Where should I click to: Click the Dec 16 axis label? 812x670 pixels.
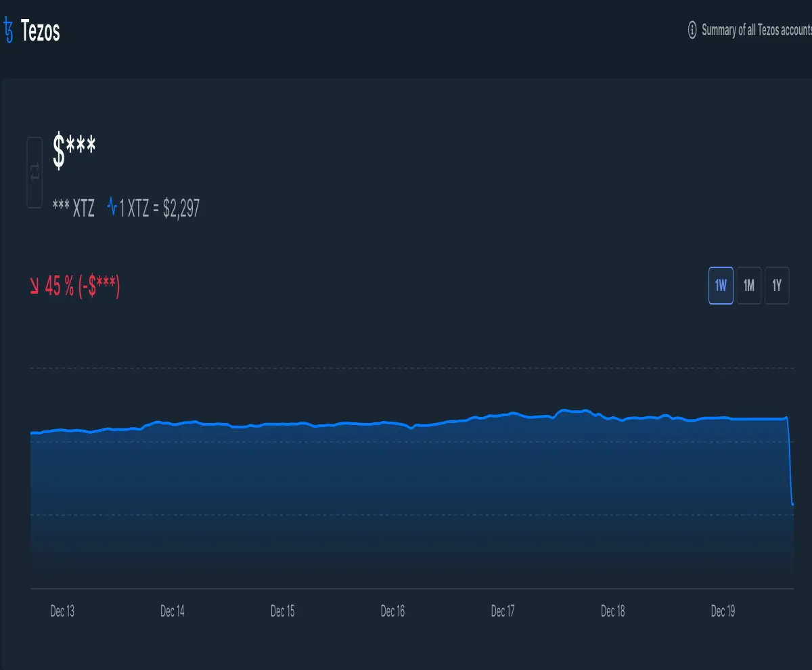[392, 611]
